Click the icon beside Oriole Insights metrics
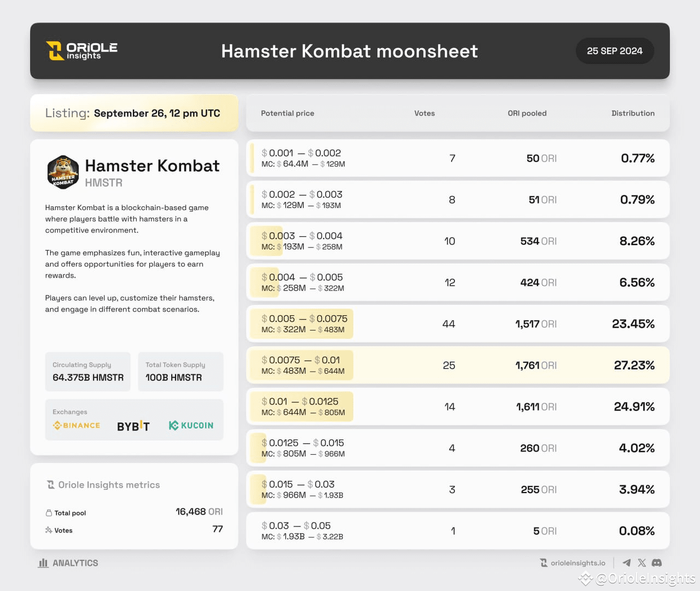700x591 pixels. pyautogui.click(x=51, y=485)
